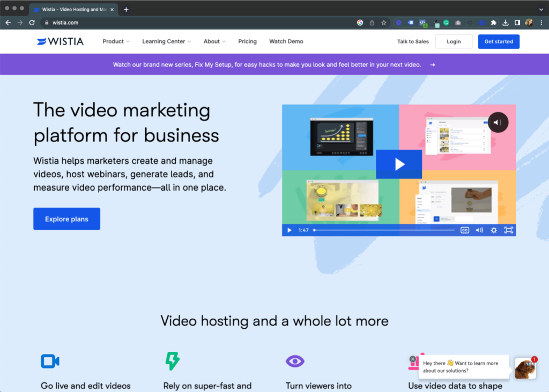Click the video seek progress bar

tap(384, 230)
